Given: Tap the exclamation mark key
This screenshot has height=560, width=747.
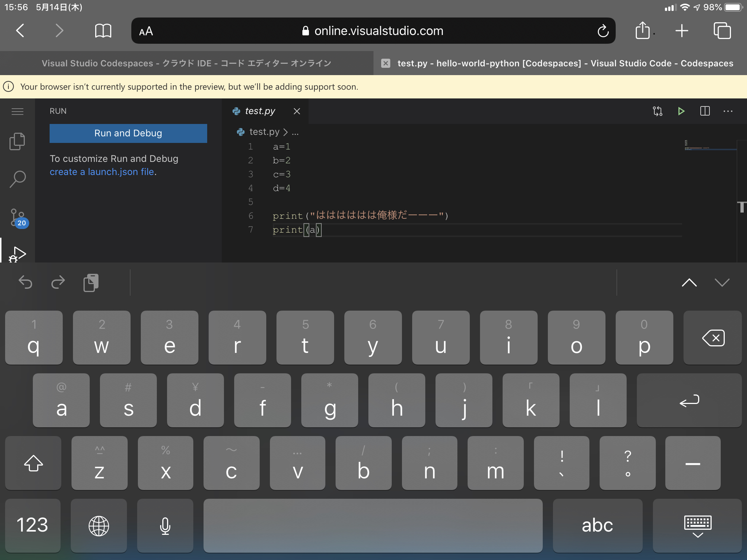Looking at the screenshot, I should point(562,463).
